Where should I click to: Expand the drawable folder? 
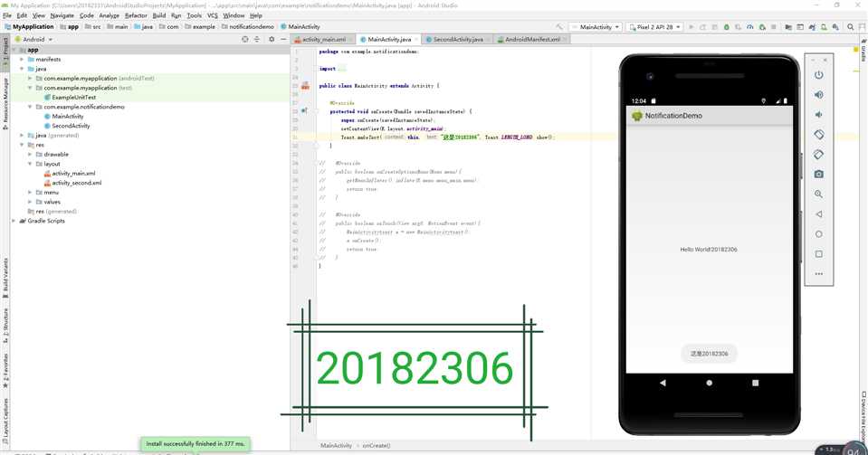(30, 155)
